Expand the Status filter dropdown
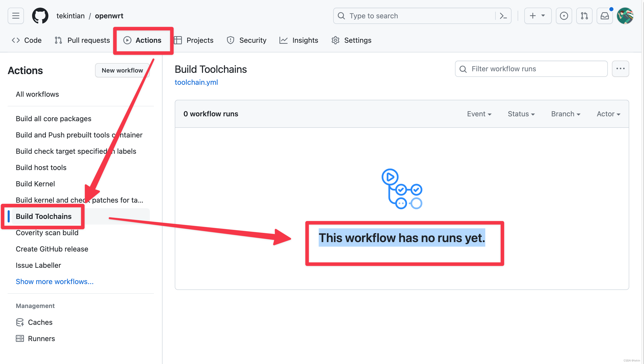This screenshot has height=364, width=644. click(521, 114)
